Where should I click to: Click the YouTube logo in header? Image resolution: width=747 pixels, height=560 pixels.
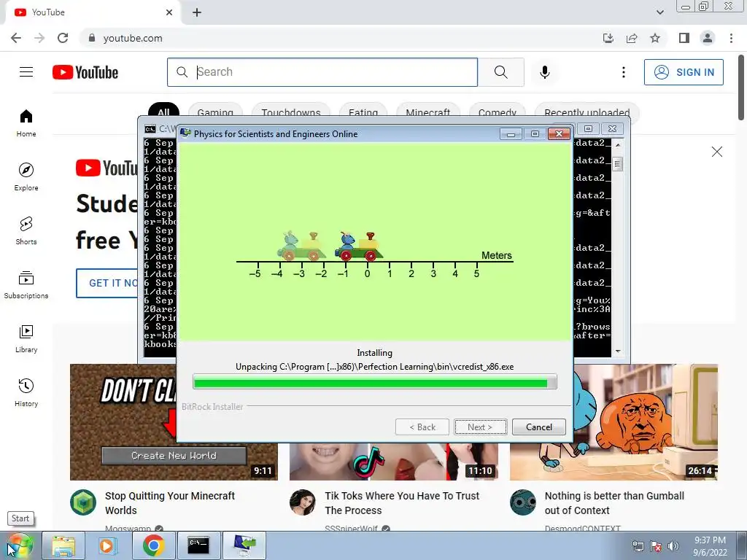(x=85, y=72)
